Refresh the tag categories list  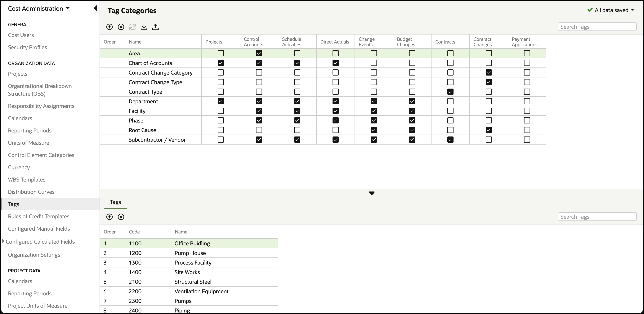[132, 27]
